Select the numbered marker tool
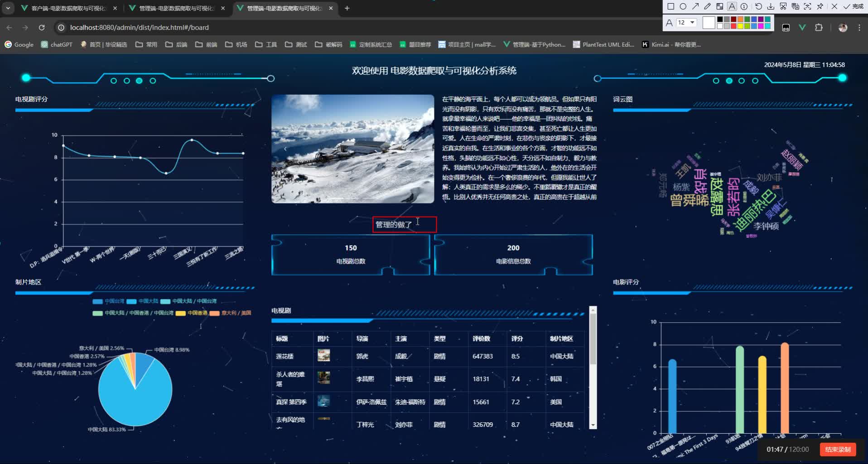 point(744,6)
